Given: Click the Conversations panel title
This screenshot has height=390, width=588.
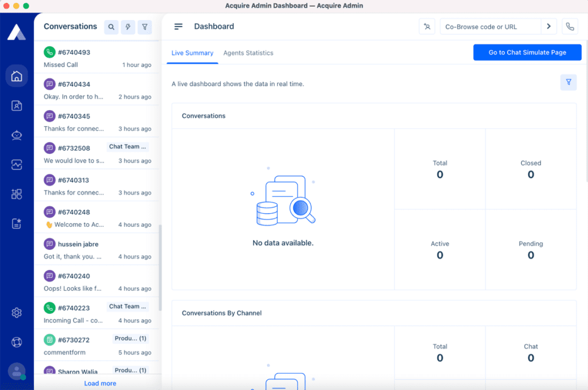Looking at the screenshot, I should pyautogui.click(x=70, y=26).
